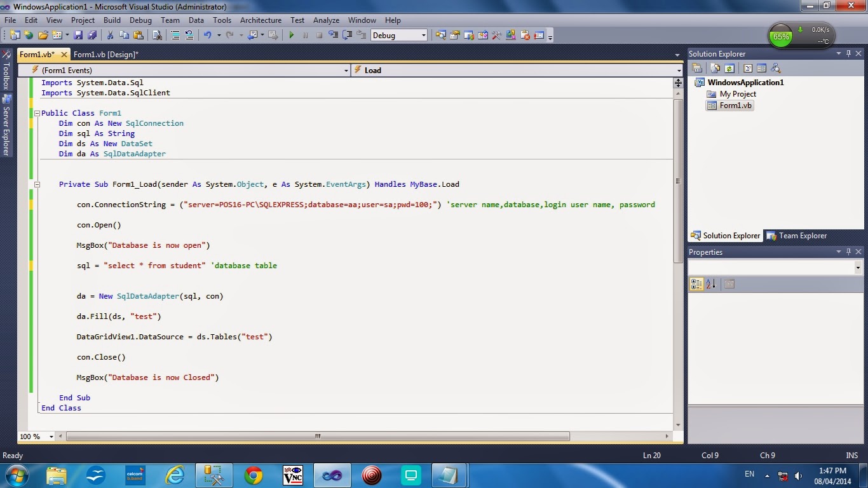
Task: Comment out the selected lines icon
Action: 175,36
